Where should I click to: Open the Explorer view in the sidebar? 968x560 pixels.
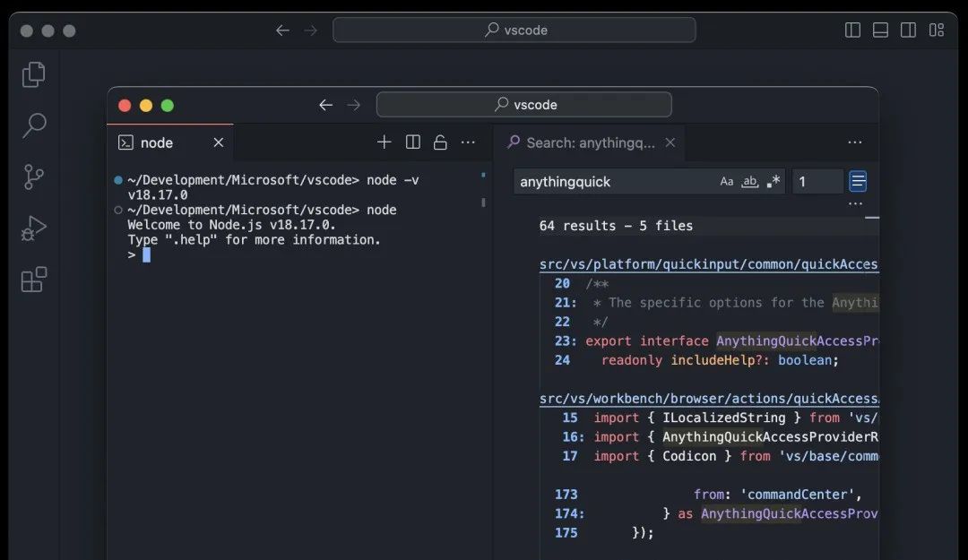pos(33,74)
